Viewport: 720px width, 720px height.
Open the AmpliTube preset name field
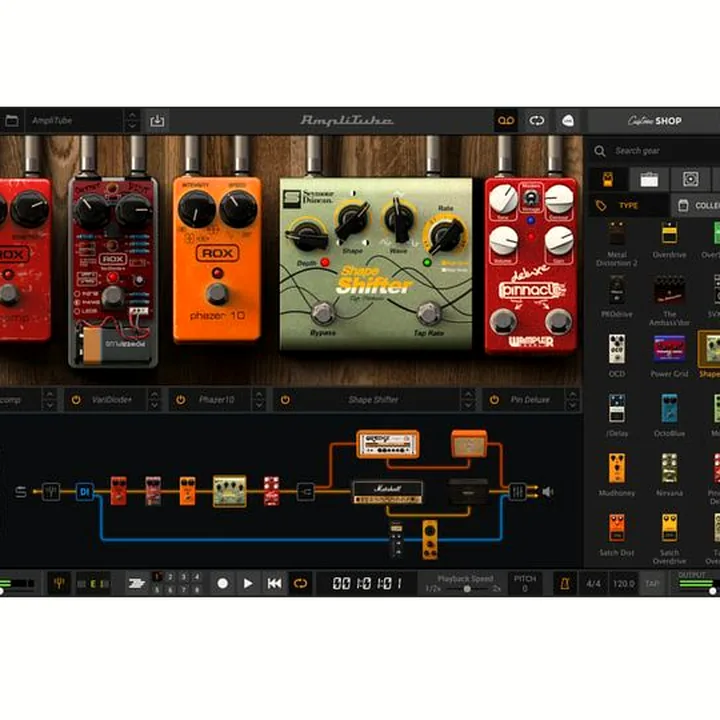[73, 121]
